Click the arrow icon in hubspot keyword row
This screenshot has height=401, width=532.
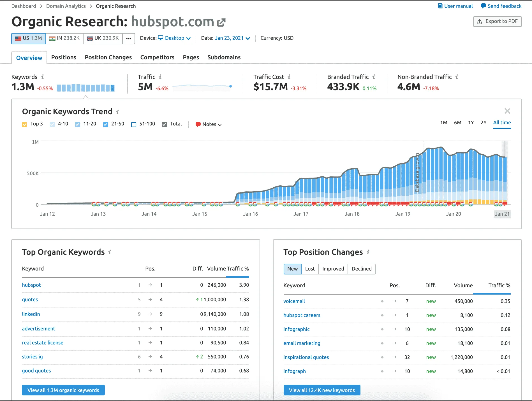[x=150, y=285]
